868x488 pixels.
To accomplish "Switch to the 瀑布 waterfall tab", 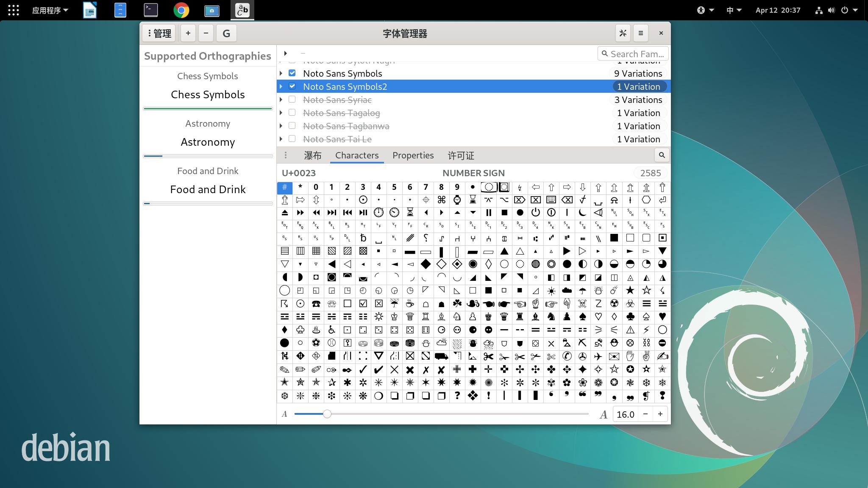I will [313, 155].
